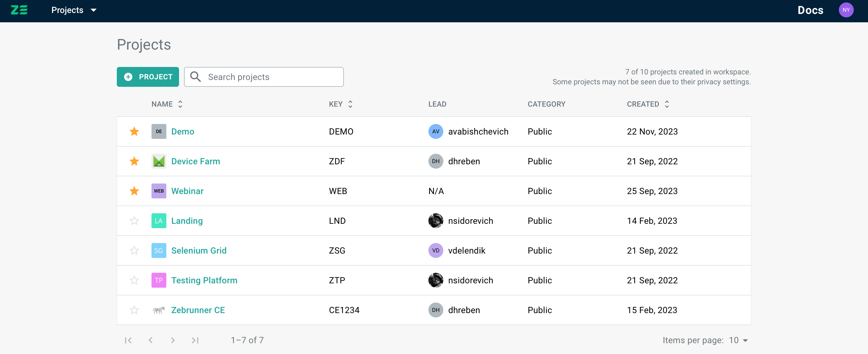Click the ZTP key cell
This screenshot has width=868, height=354.
coord(337,280)
